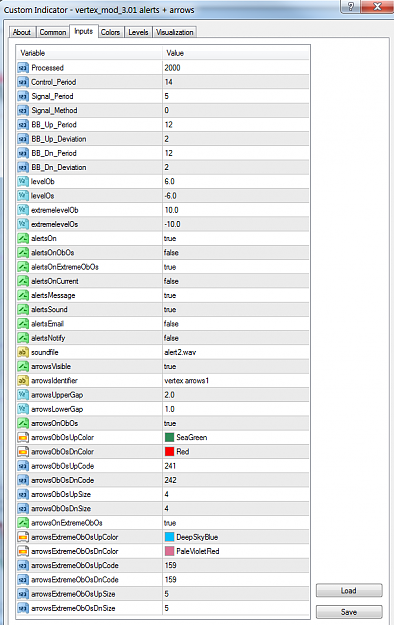Select the arrowsUpperGap value 2.0

[169, 395]
